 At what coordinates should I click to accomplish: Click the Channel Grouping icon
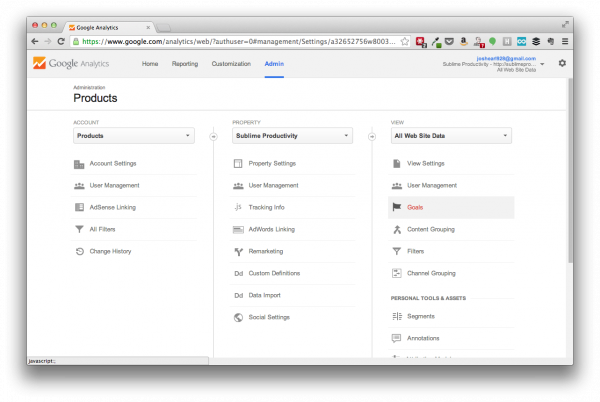pyautogui.click(x=397, y=273)
